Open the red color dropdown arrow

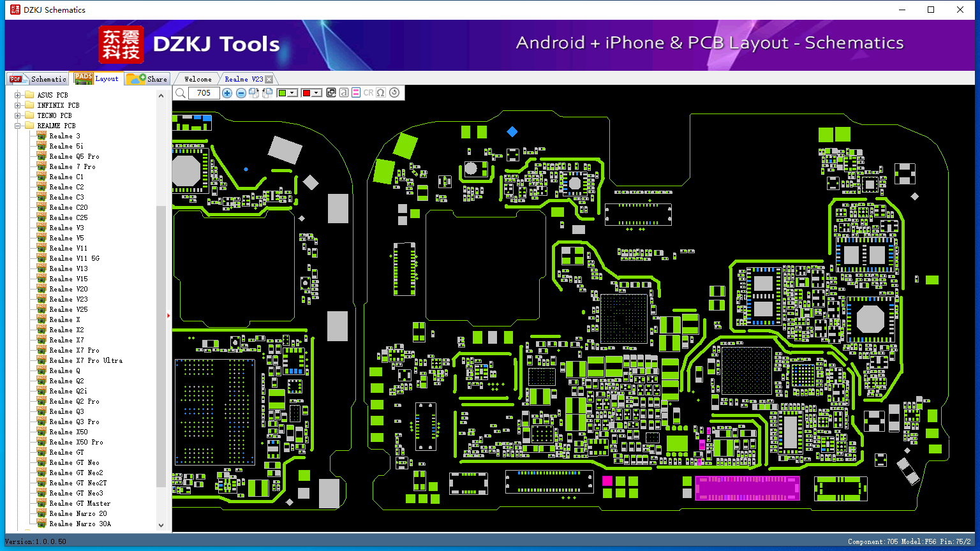tap(316, 93)
